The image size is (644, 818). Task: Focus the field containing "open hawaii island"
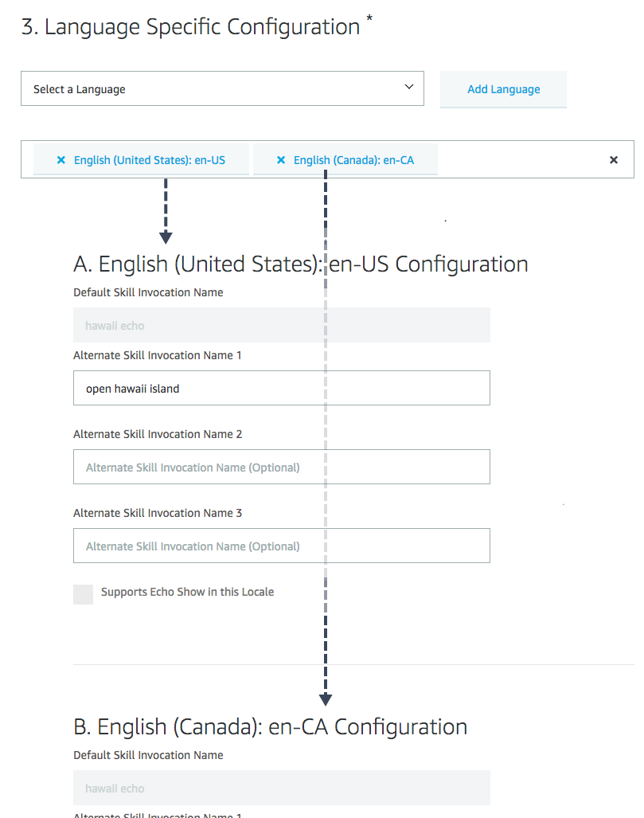pos(281,389)
